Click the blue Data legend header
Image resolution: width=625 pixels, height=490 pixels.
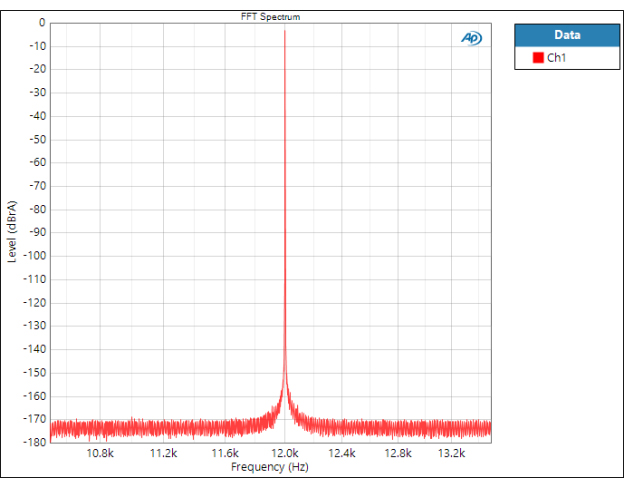click(566, 35)
